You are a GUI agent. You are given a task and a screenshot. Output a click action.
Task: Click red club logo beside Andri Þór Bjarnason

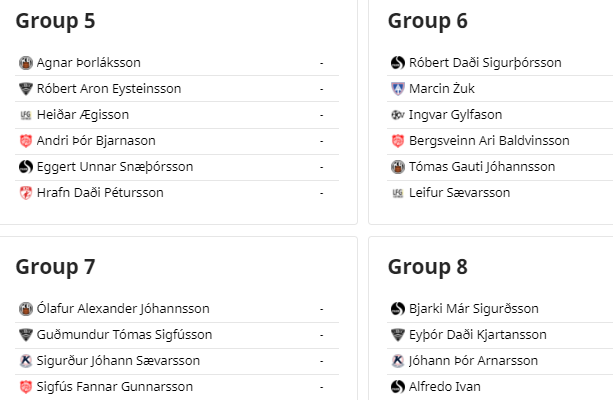click(26, 141)
